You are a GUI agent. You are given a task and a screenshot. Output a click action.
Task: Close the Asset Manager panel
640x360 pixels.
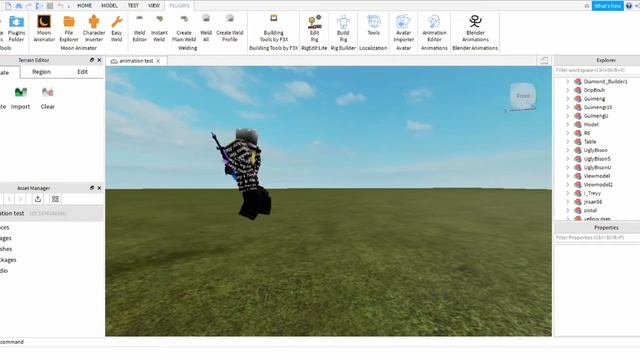click(99, 188)
